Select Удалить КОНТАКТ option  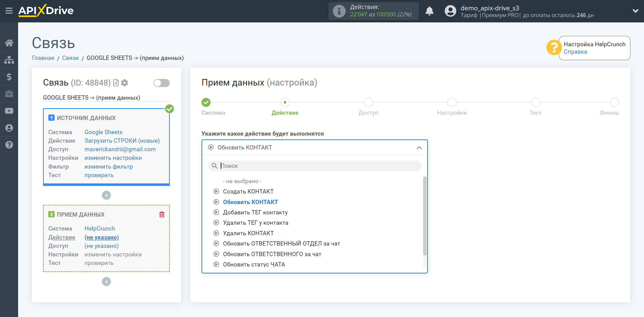pos(248,233)
